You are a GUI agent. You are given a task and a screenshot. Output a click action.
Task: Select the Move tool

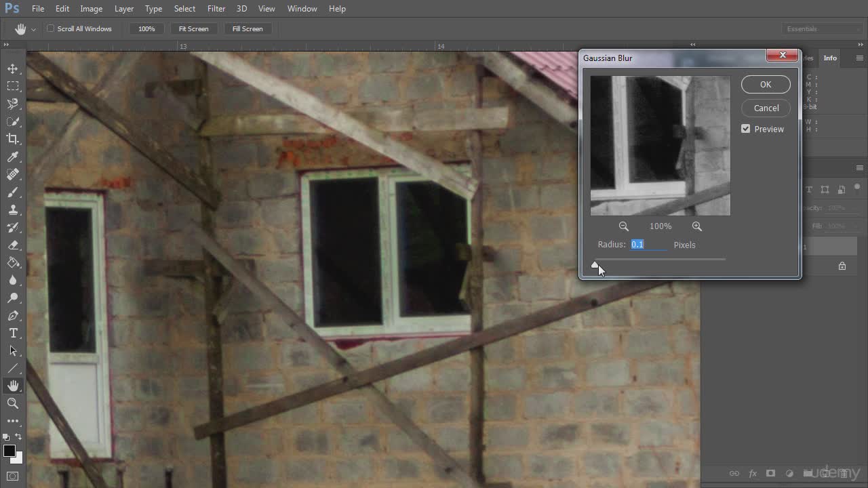(13, 68)
